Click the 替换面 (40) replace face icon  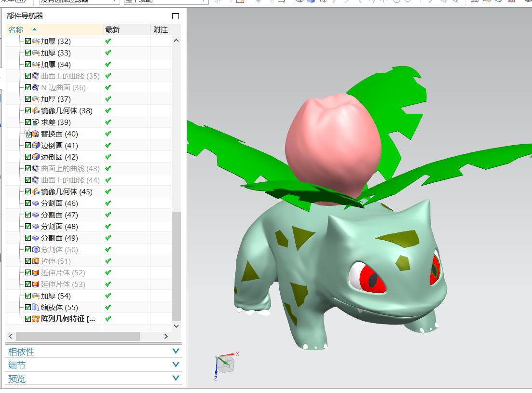click(36, 134)
